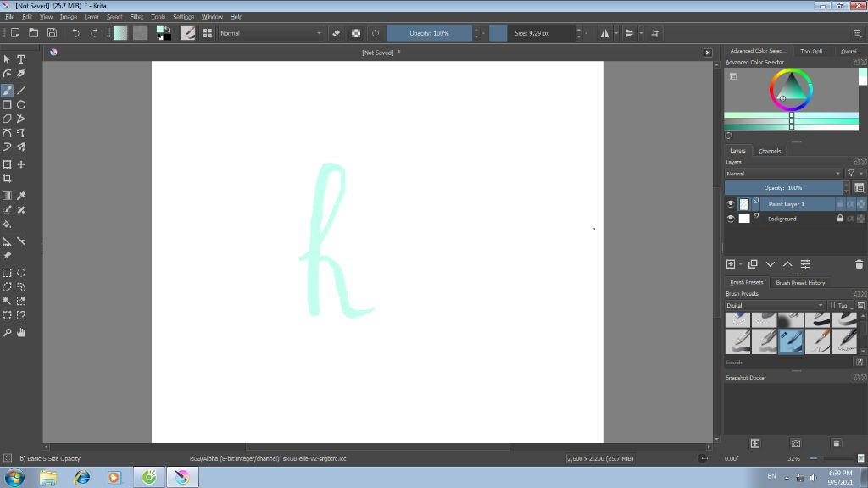Open the brush presets chooser grid
The image size is (868, 488).
click(207, 33)
